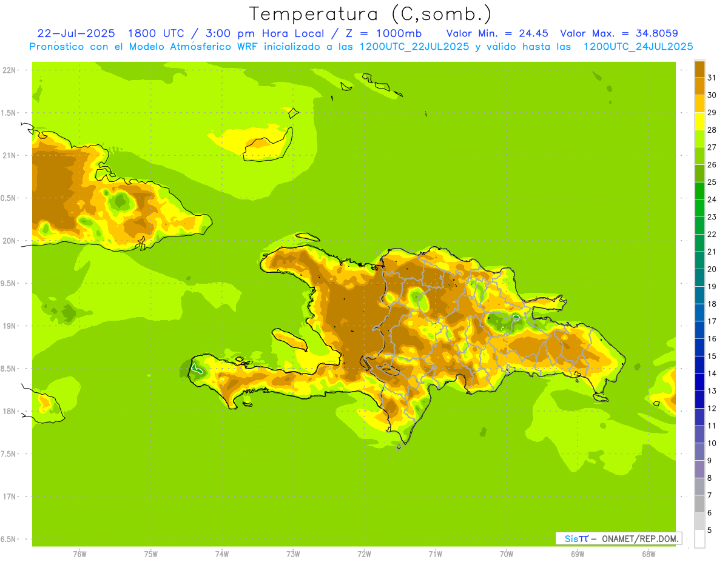
Task: Click the "74W" longitude axis label
Action: (x=222, y=554)
